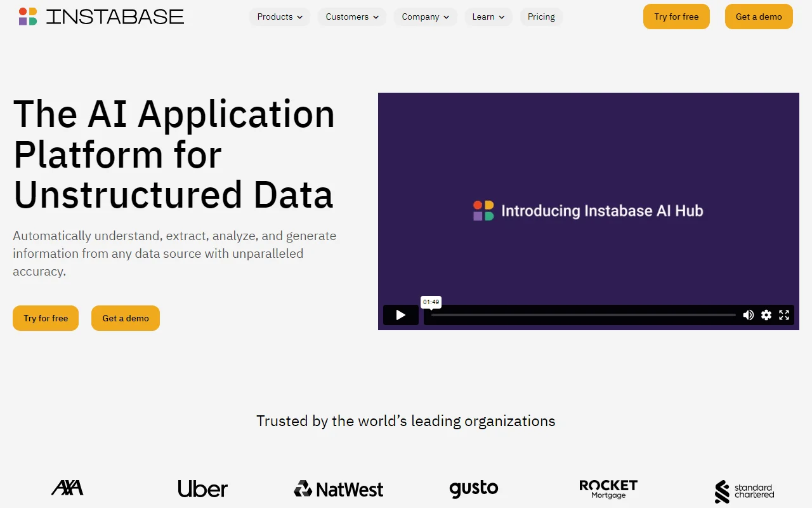Click Try for free in the header
The width and height of the screenshot is (812, 508).
point(676,17)
